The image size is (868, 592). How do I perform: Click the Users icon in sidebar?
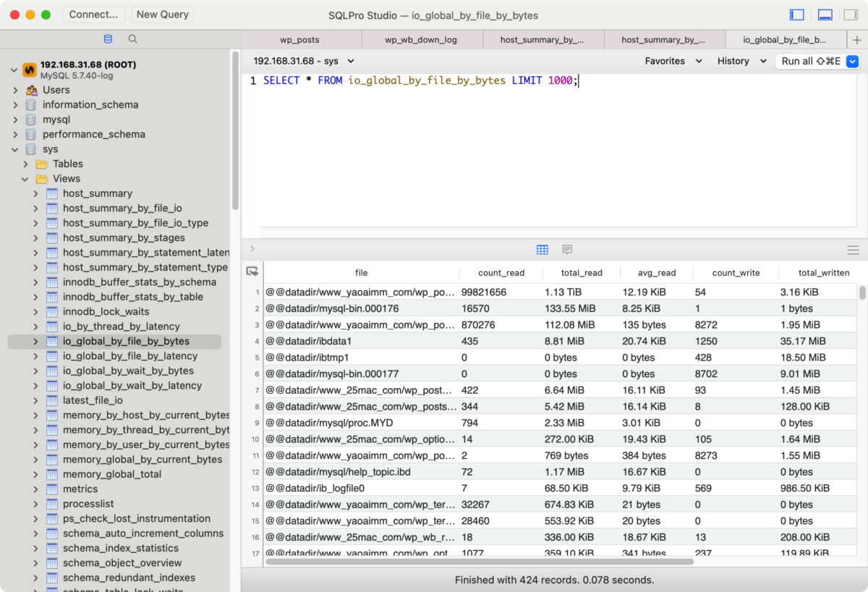coord(31,90)
